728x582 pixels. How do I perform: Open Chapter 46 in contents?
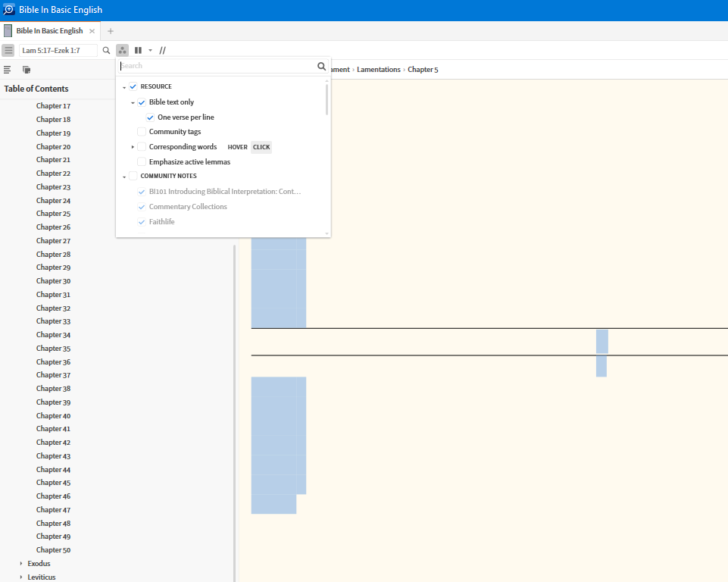pos(53,496)
